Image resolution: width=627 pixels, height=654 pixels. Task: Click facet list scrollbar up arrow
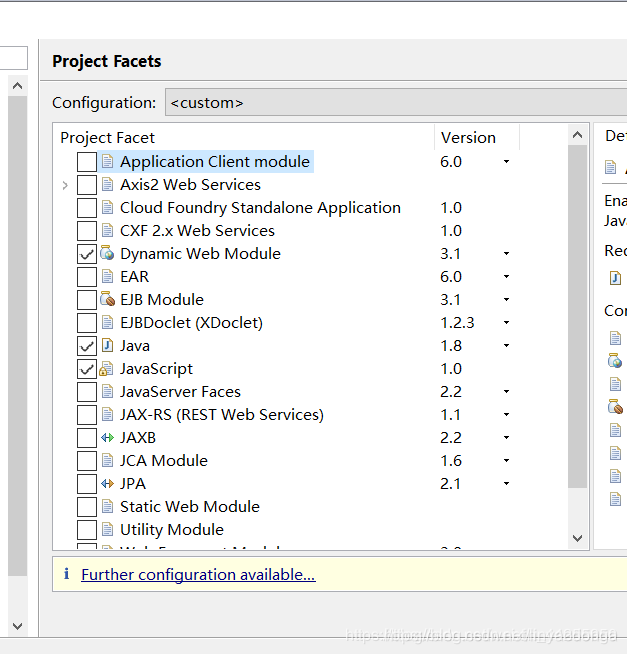(x=577, y=135)
